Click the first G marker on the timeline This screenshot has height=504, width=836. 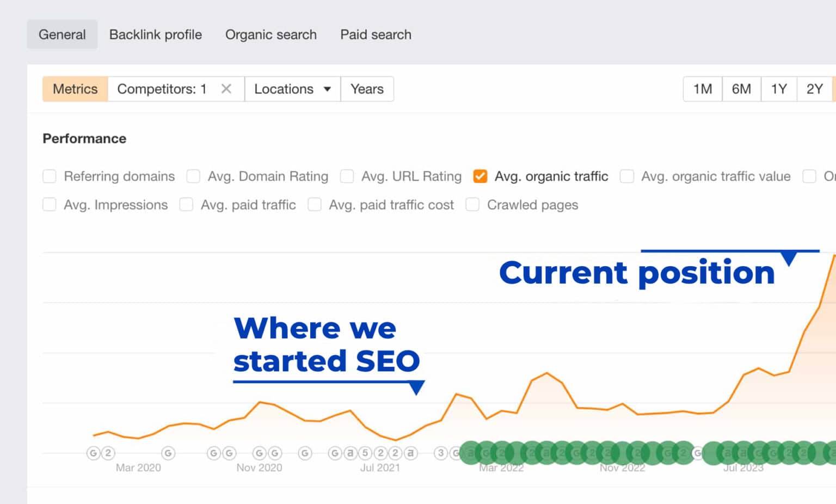point(93,453)
